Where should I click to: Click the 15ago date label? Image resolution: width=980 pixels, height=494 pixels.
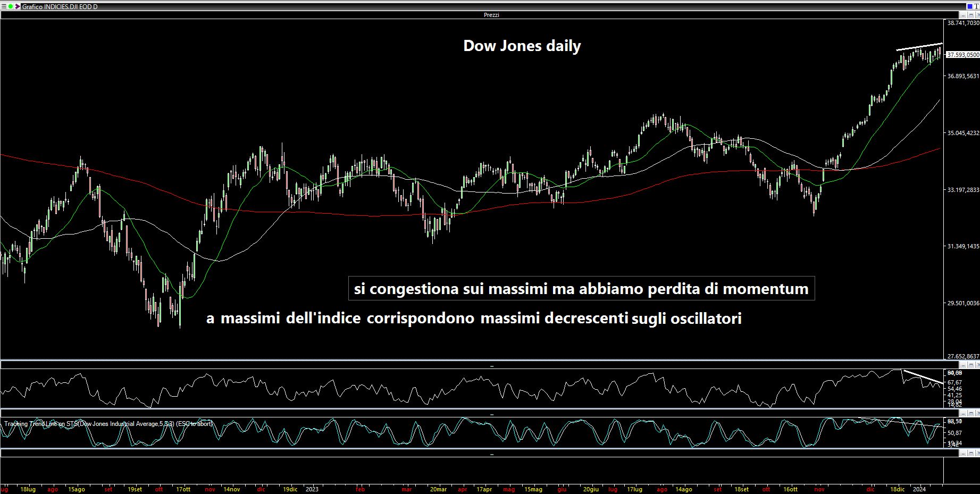click(x=76, y=489)
